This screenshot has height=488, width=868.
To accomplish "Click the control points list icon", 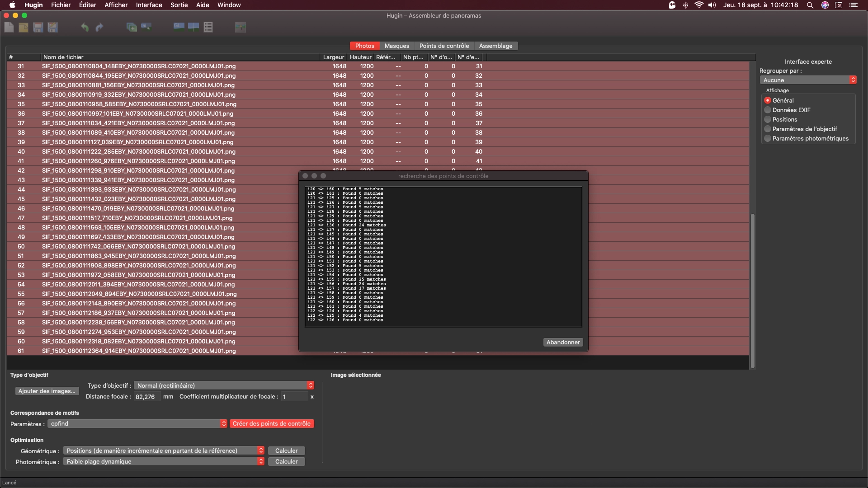I will click(208, 27).
